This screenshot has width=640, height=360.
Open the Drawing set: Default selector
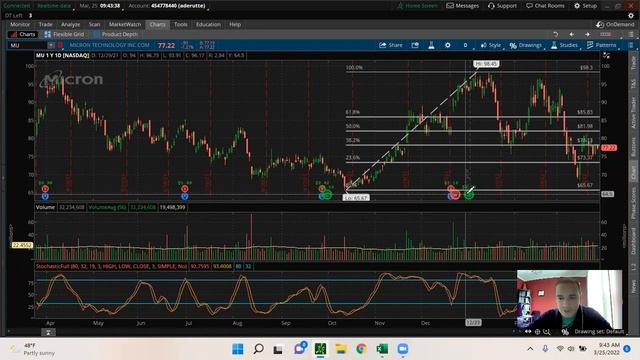[x=599, y=331]
